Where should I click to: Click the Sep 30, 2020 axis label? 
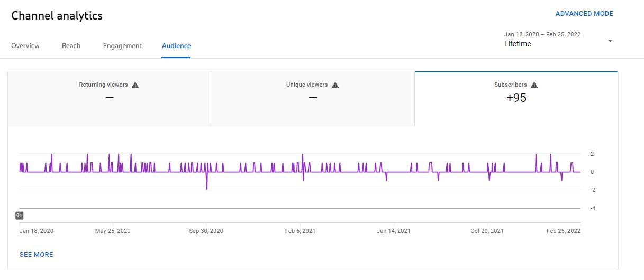[206, 231]
